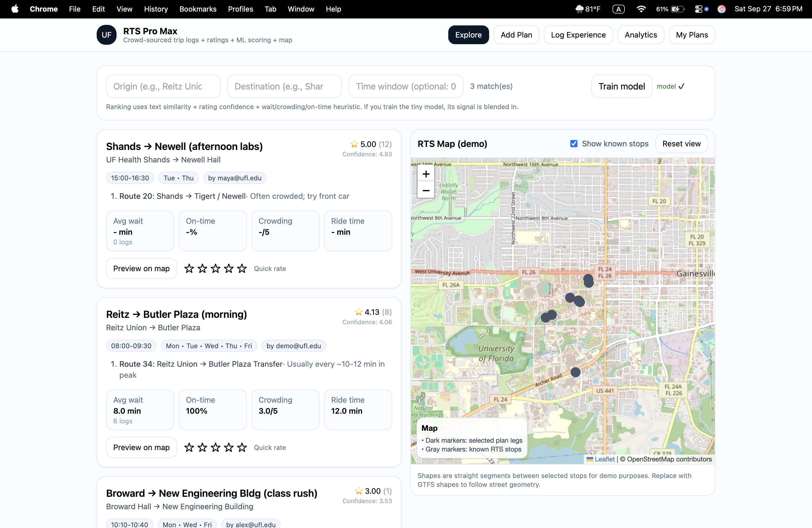Open the Bookmarks menu
Viewport: 812px width, 528px height.
point(198,9)
